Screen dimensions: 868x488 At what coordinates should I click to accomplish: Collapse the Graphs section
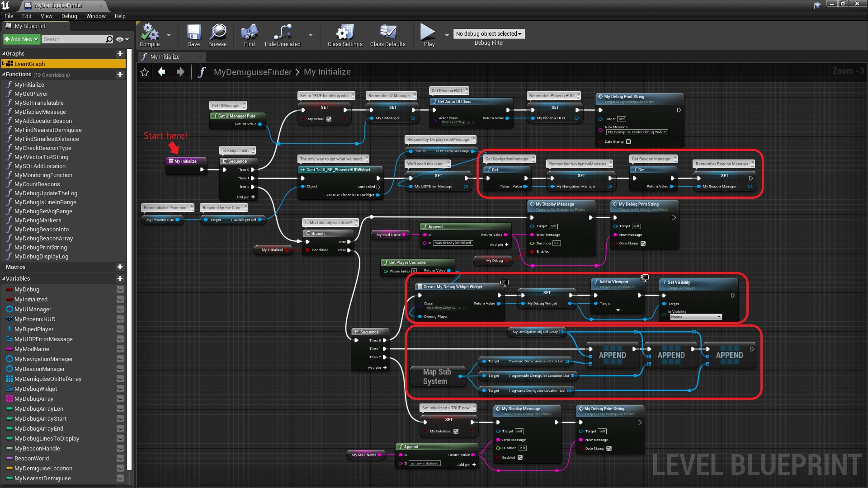pyautogui.click(x=4, y=54)
